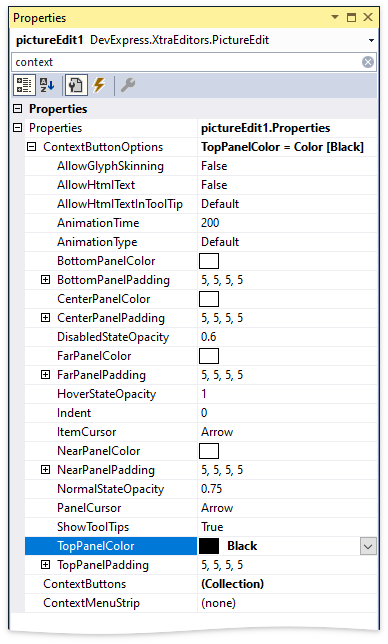The image size is (388, 644).
Task: Click the black TopPanelColor swatch
Action: click(x=209, y=546)
